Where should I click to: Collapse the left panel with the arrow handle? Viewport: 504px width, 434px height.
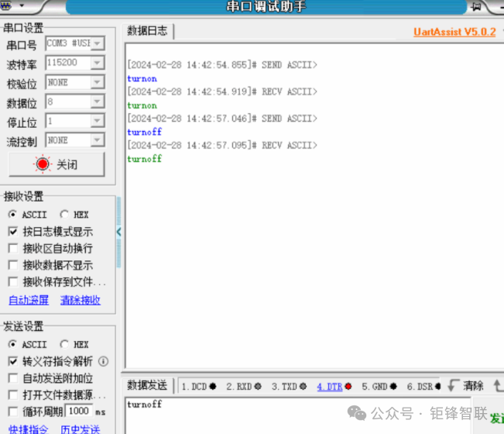tap(118, 232)
